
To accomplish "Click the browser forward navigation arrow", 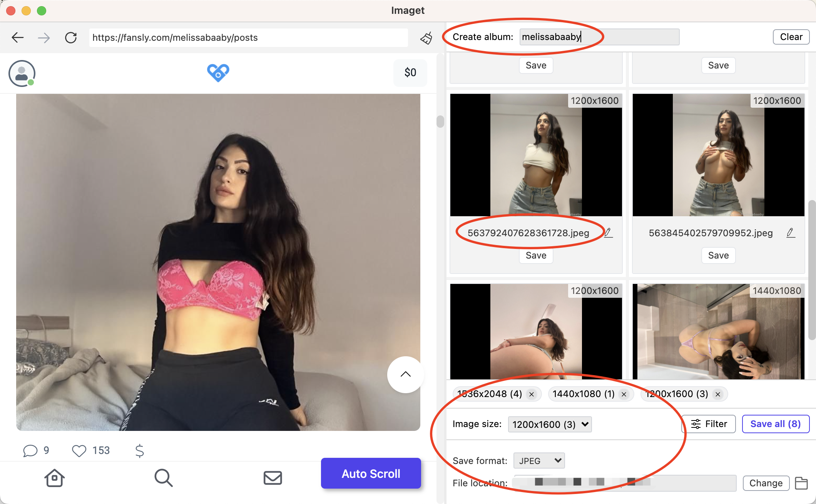I will [44, 37].
